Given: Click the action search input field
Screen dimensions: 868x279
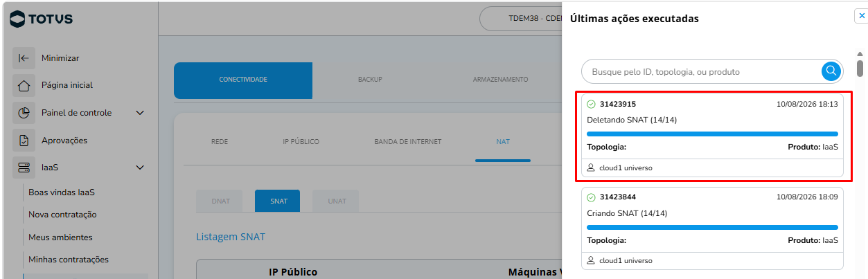Looking at the screenshot, I should (x=703, y=71).
